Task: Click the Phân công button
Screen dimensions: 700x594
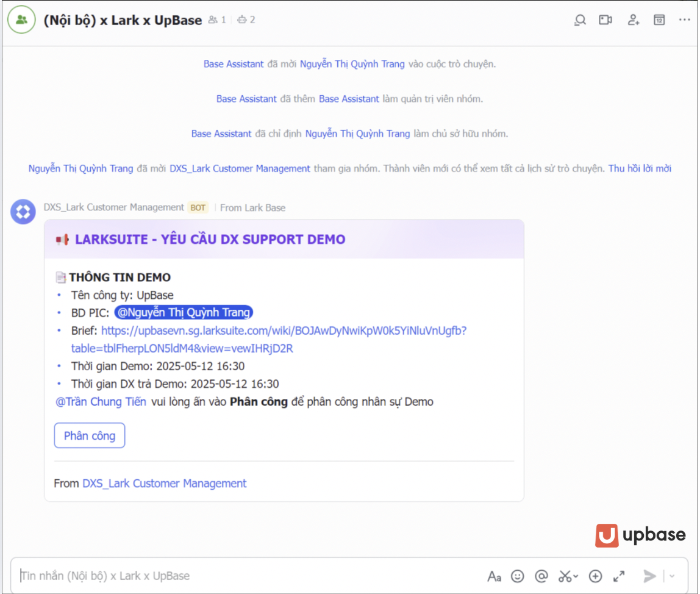Action: (x=89, y=435)
